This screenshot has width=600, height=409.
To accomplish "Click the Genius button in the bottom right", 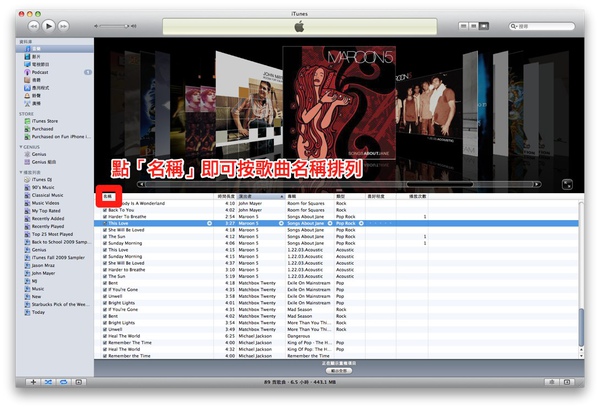I will tap(551, 382).
